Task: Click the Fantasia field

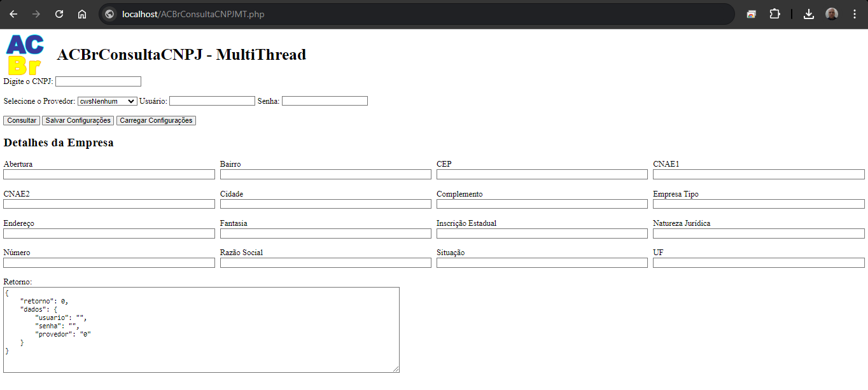Action: coord(326,233)
